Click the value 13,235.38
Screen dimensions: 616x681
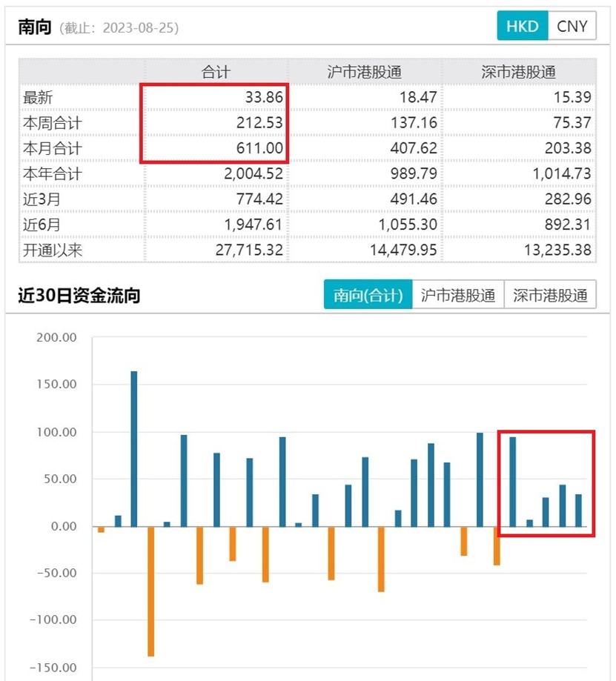(x=557, y=250)
